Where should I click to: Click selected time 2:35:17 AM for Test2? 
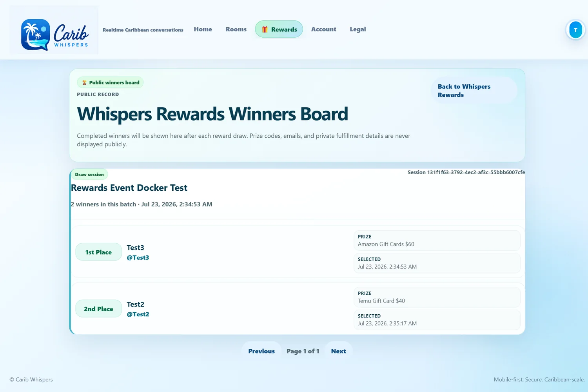click(x=387, y=324)
